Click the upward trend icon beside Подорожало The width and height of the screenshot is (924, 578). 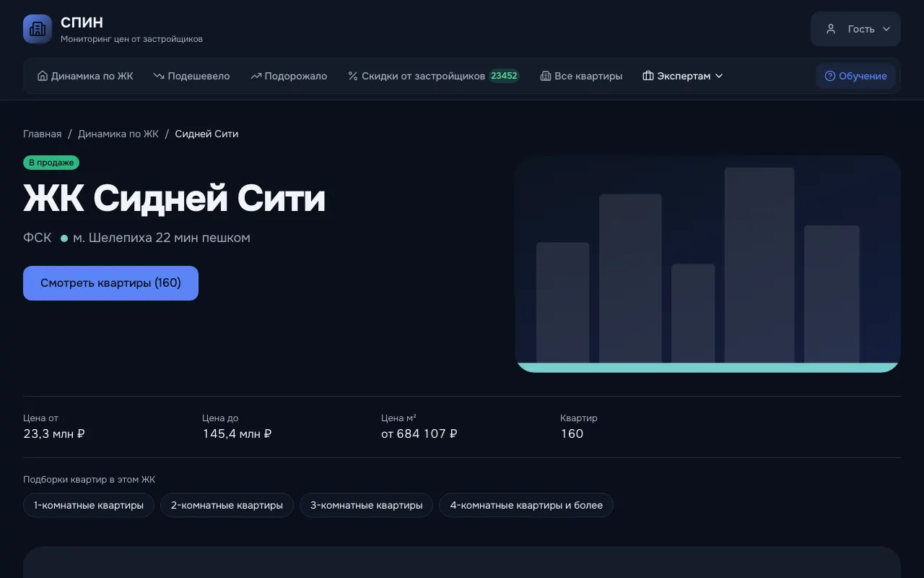(x=256, y=76)
